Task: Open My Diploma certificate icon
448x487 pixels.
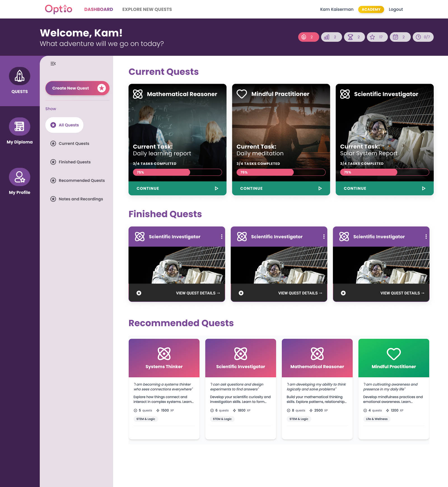Action: (x=20, y=127)
